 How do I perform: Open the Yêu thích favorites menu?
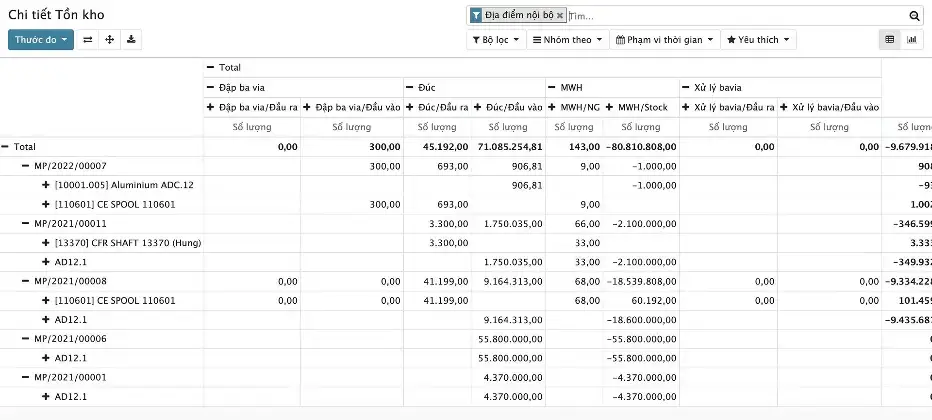click(x=760, y=40)
